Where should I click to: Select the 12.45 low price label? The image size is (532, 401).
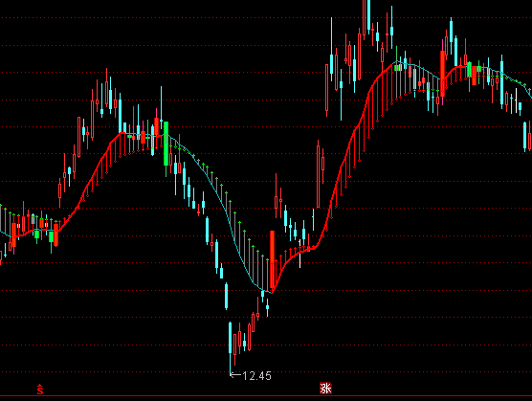click(x=257, y=376)
